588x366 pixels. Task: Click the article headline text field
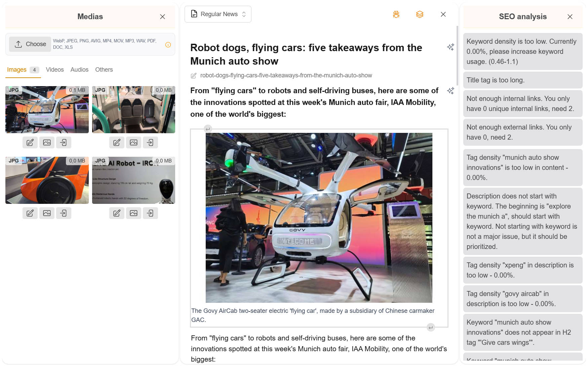306,54
